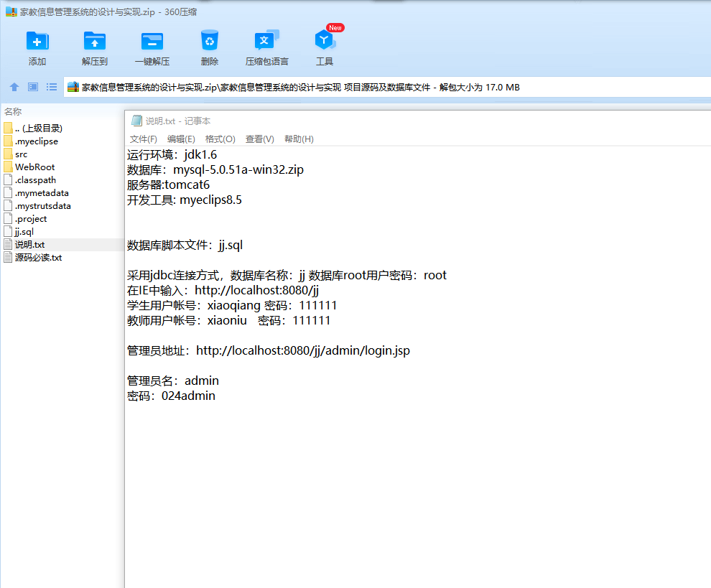Switch to list view mode button

[x=52, y=87]
